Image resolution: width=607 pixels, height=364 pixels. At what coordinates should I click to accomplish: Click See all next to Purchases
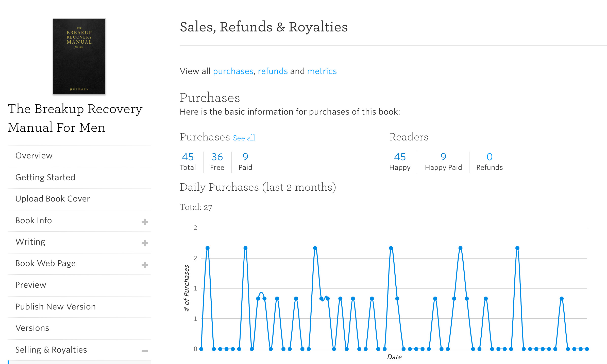[x=244, y=138]
